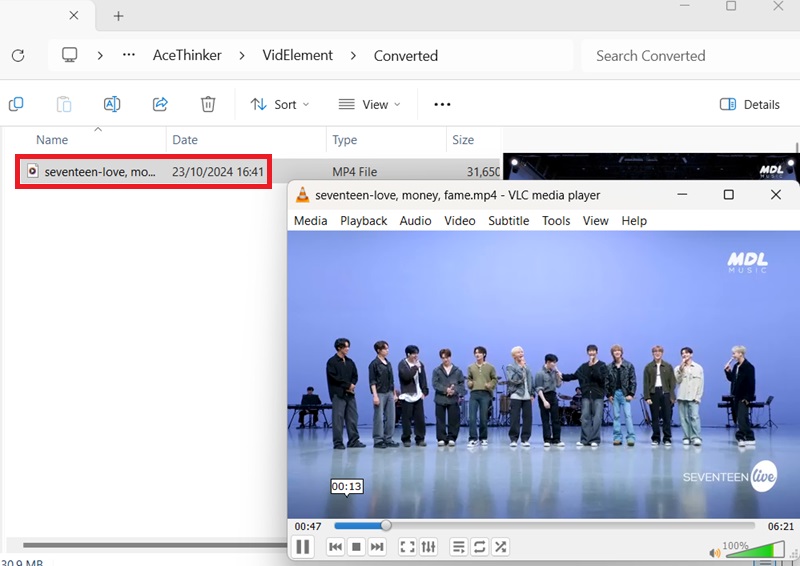The width and height of the screenshot is (800, 566).
Task: Close the current Explorer tab
Action: 73,15
